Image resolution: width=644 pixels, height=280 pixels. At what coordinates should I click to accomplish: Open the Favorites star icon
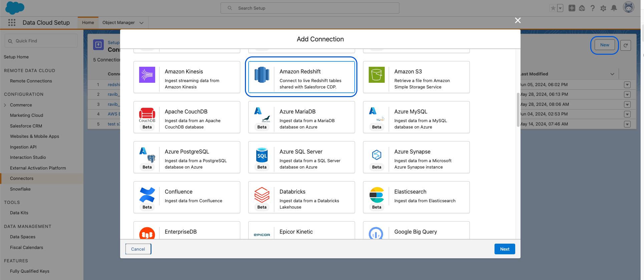[x=553, y=8]
